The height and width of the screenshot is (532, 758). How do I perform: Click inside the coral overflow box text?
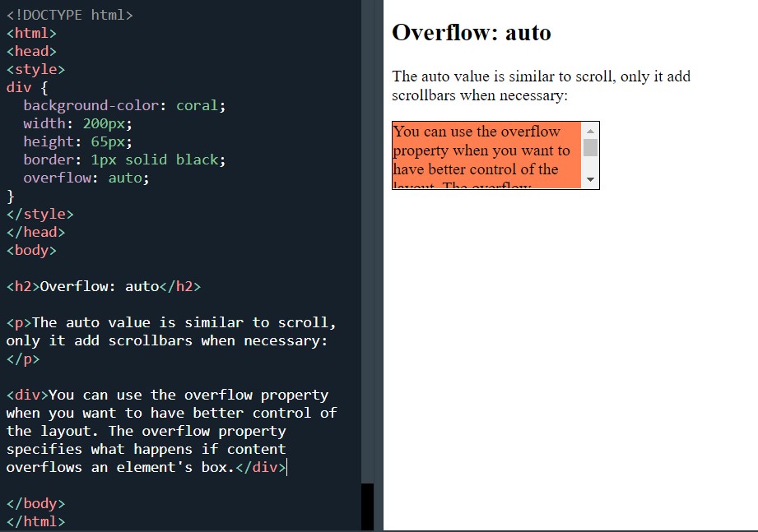tap(481, 152)
